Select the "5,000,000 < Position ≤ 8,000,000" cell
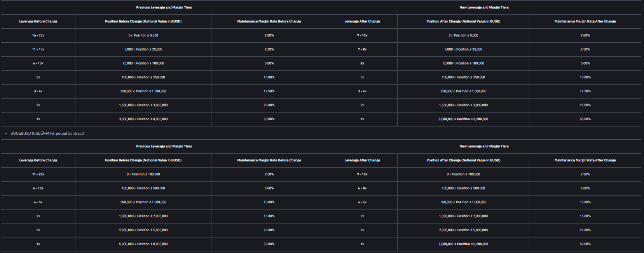Viewport: 644px width, 253px height. 143,244
